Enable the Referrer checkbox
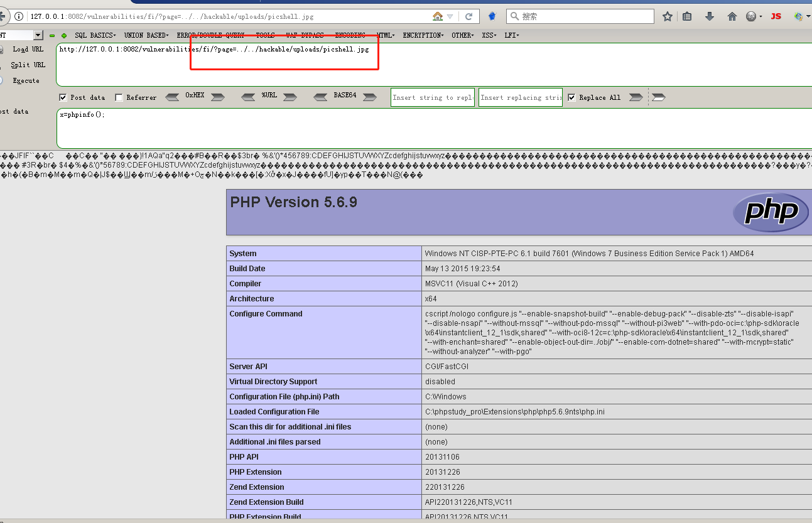Screen dimensions: 812x523 click(x=119, y=97)
